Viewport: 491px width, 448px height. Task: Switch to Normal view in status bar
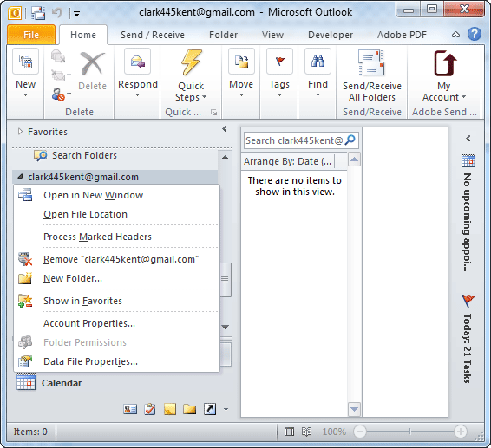pyautogui.click(x=289, y=432)
